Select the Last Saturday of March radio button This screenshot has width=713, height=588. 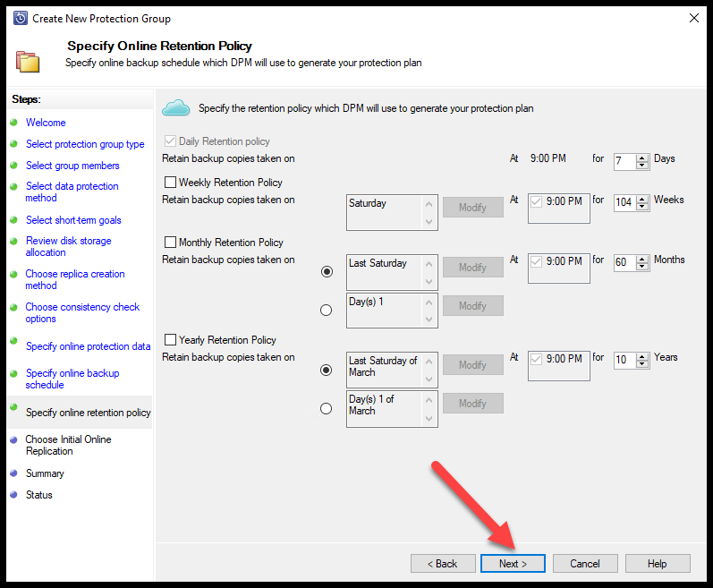[x=326, y=370]
